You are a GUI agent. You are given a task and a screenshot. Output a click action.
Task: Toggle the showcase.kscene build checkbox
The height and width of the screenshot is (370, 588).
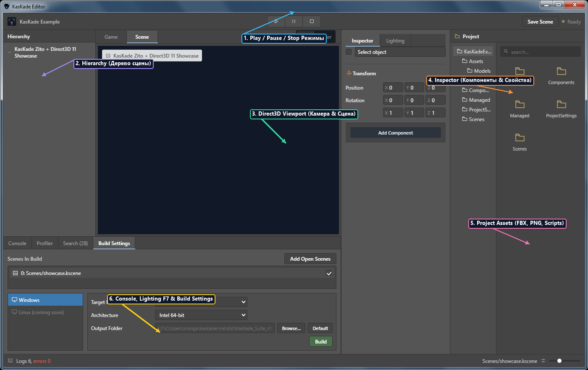[x=329, y=273]
